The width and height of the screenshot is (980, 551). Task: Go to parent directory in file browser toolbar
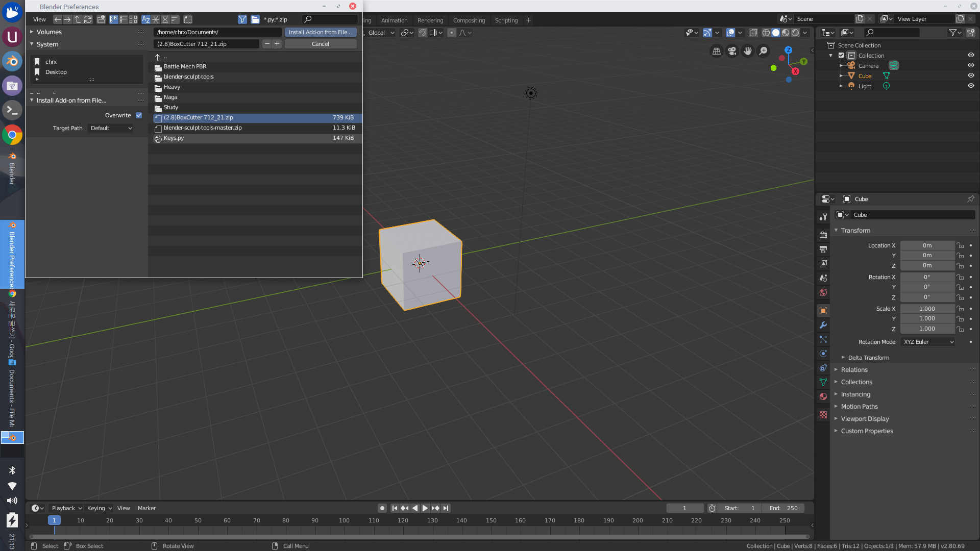point(78,19)
